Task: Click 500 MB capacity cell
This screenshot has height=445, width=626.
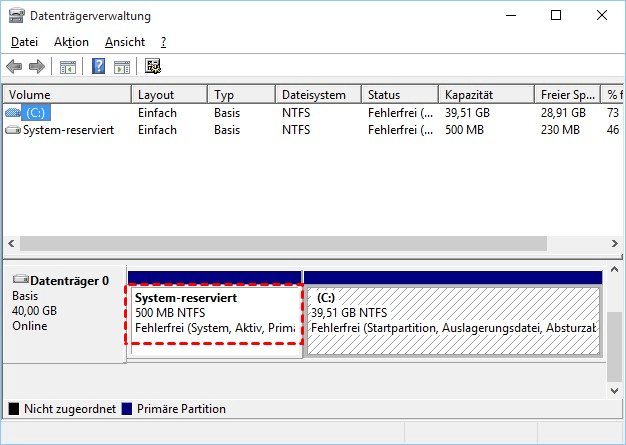Action: pos(464,130)
